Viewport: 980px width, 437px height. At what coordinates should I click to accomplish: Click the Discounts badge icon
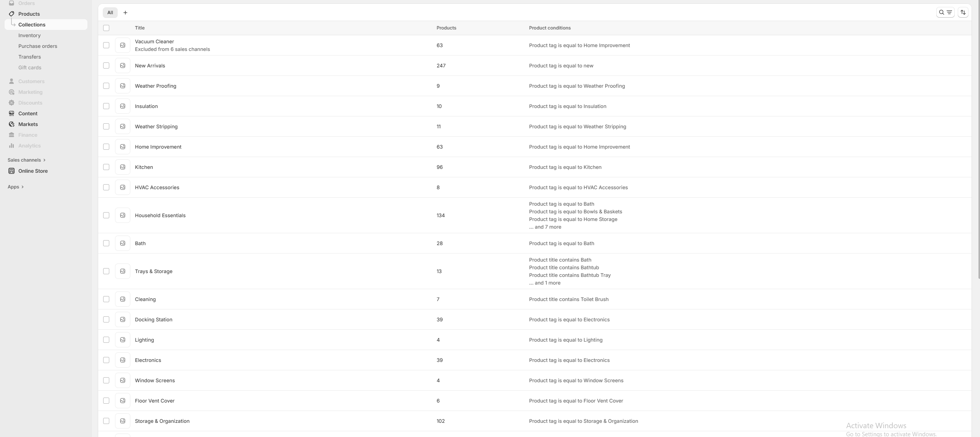tap(12, 103)
